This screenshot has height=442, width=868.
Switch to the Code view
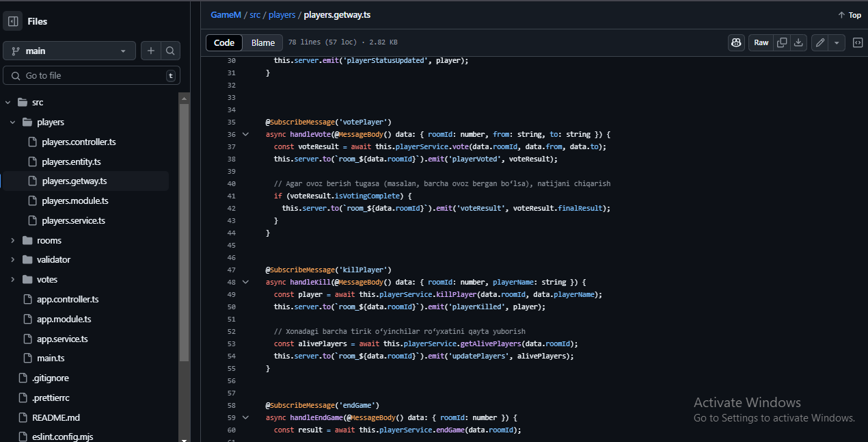click(x=224, y=42)
